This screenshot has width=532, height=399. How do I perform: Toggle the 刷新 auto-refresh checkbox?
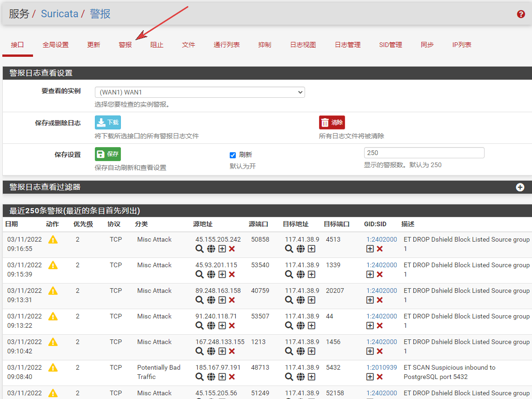pyautogui.click(x=233, y=155)
